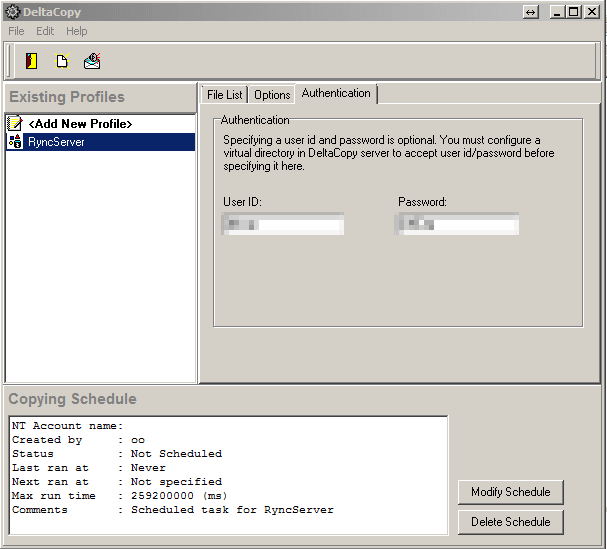Close the DeltaCopy window

(x=592, y=12)
